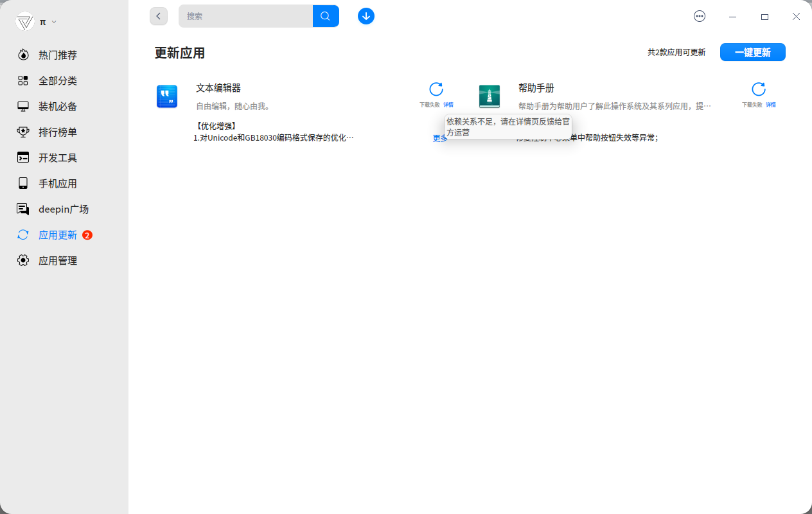Click the search magnifier icon

[x=325, y=15]
